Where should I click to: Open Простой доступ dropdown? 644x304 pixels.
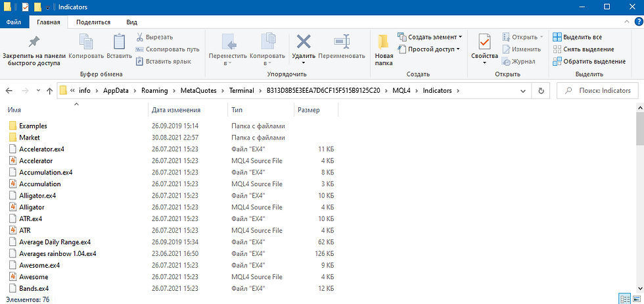(428, 49)
